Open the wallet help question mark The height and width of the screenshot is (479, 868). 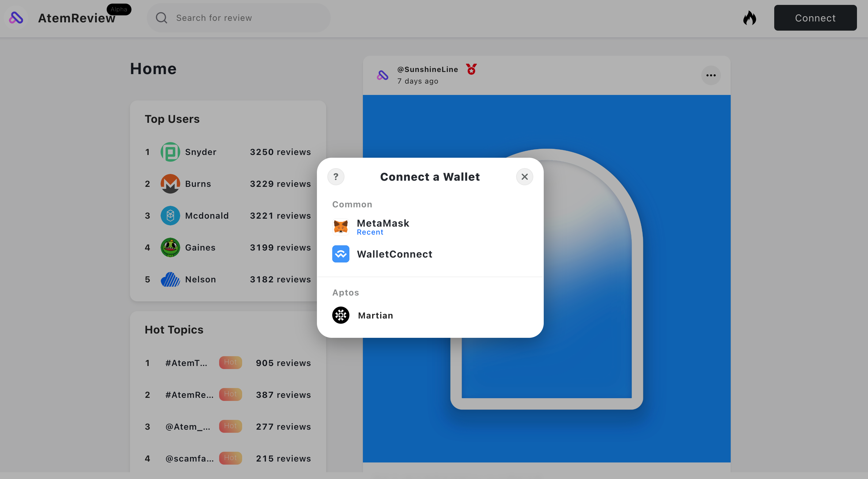coord(336,177)
